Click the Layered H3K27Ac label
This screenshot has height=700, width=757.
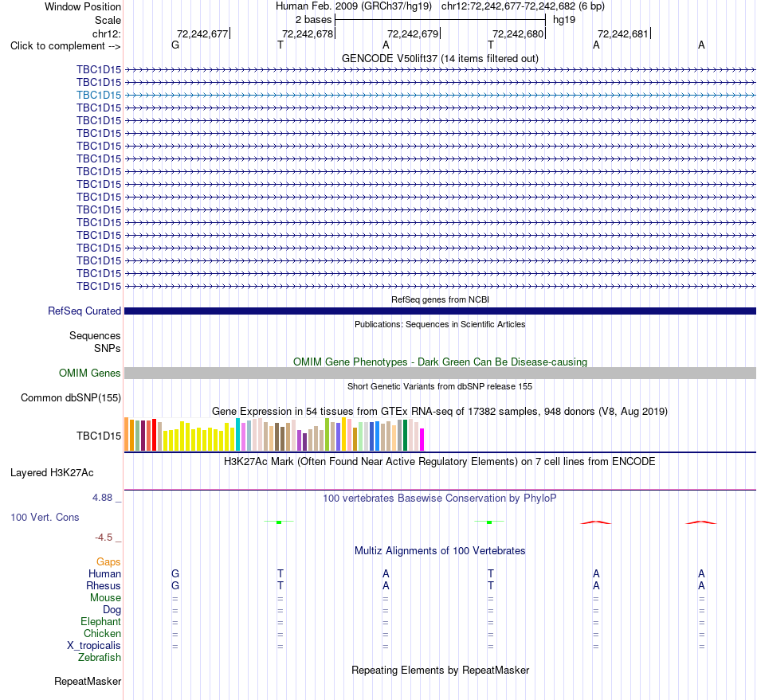pyautogui.click(x=52, y=473)
